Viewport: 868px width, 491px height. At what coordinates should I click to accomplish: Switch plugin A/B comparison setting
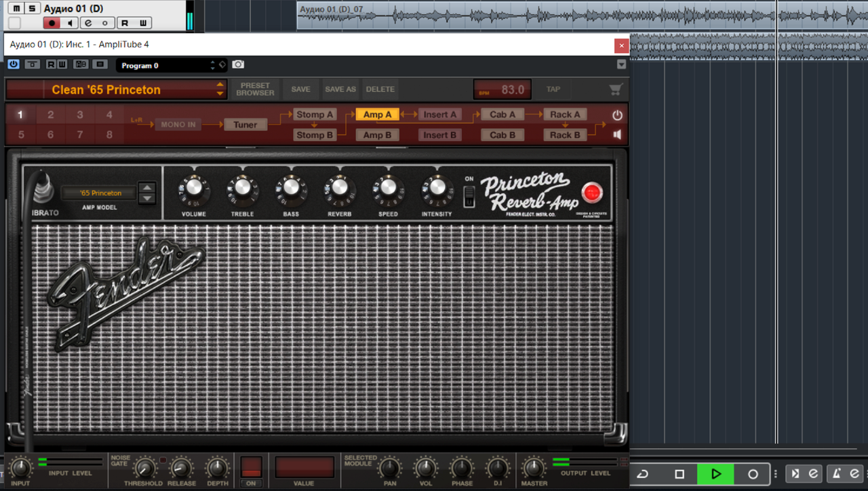[x=81, y=64]
